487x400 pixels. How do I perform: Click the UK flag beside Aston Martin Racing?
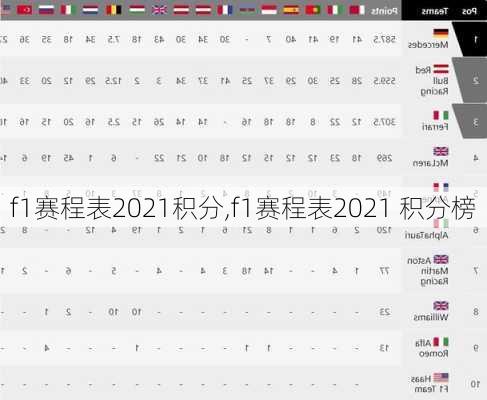[x=441, y=259]
